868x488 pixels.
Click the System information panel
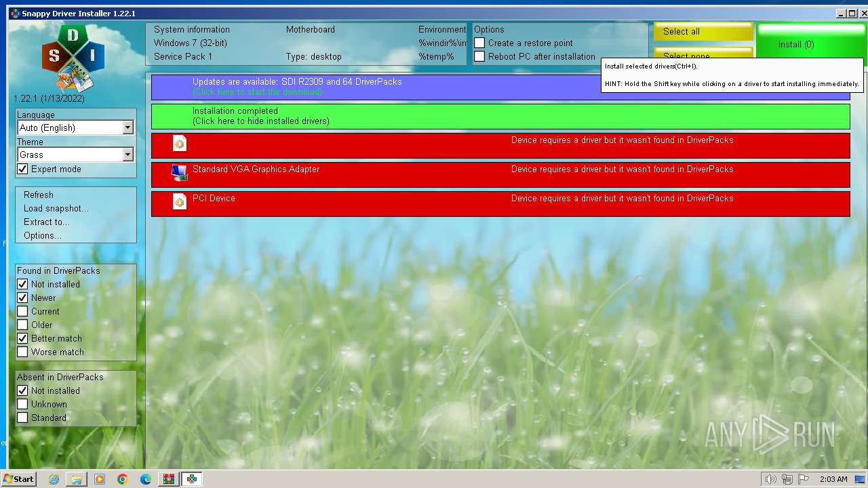pos(306,43)
